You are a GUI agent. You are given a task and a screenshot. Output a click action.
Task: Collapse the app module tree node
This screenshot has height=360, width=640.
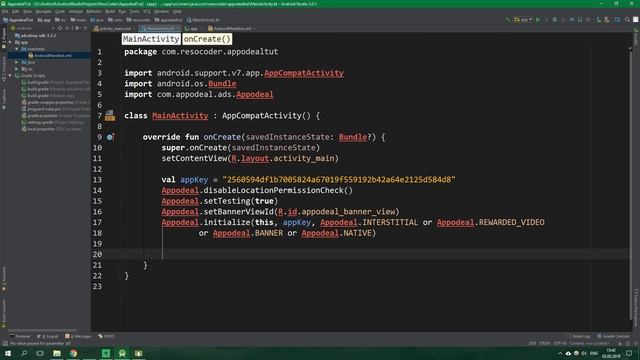[10, 42]
